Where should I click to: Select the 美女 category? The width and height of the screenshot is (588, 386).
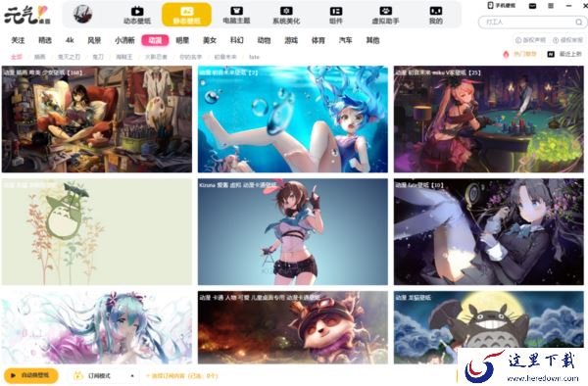pos(210,40)
